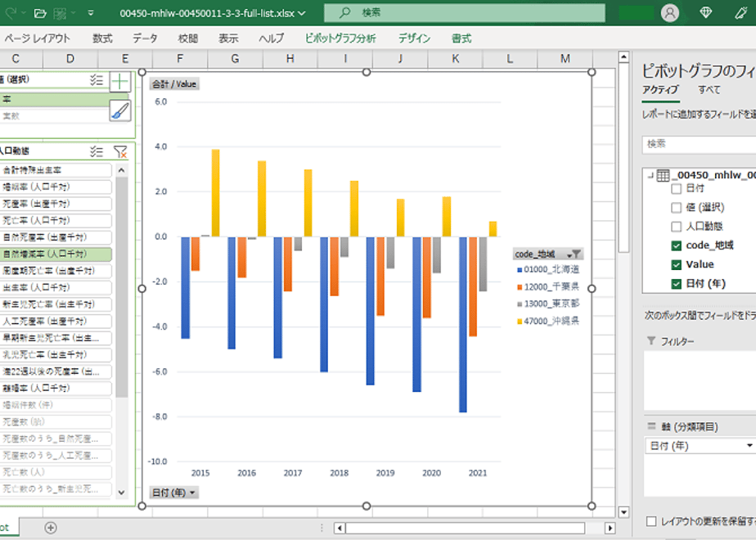The width and height of the screenshot is (756, 540).
Task: Check the 人口動態 field checkbox
Action: 676,227
